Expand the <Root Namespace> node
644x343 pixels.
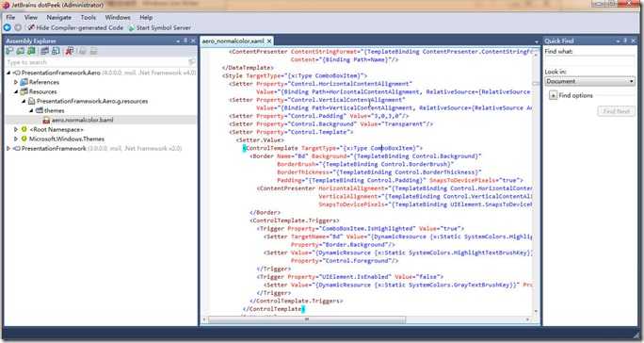[x=16, y=129]
